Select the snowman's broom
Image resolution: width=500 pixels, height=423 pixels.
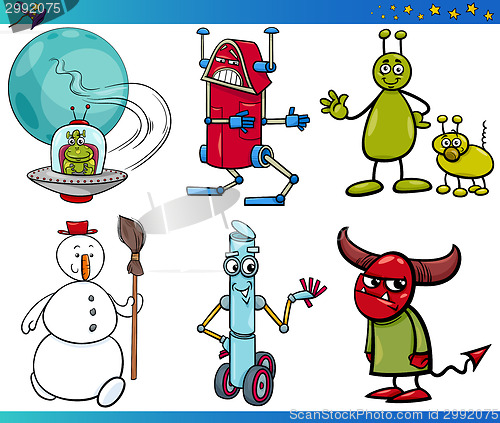[132, 297]
